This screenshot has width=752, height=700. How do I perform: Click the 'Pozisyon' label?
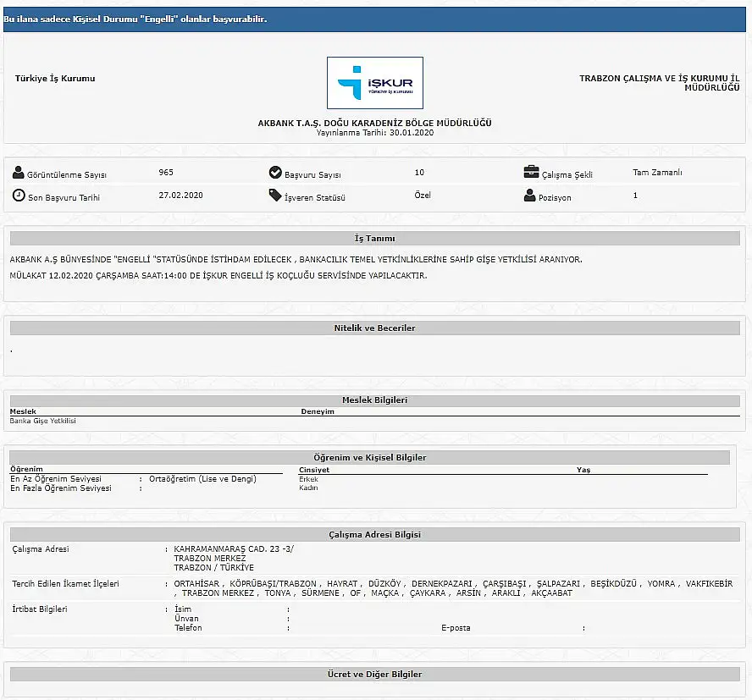point(555,197)
